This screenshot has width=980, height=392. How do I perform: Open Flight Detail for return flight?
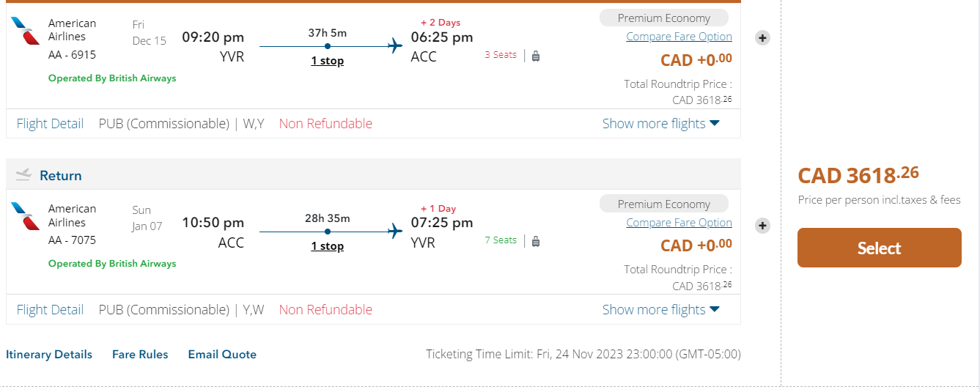point(50,310)
